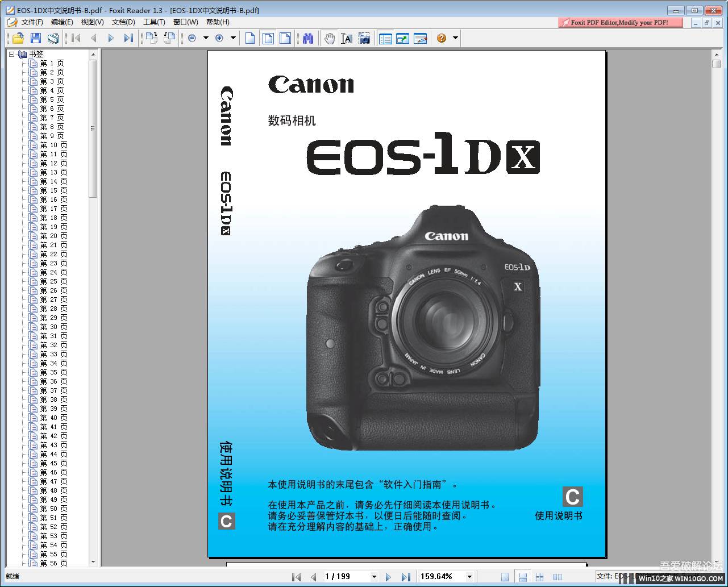This screenshot has width=728, height=587.
Task: Click the toolbar icon left of Help
Action: 421,38
